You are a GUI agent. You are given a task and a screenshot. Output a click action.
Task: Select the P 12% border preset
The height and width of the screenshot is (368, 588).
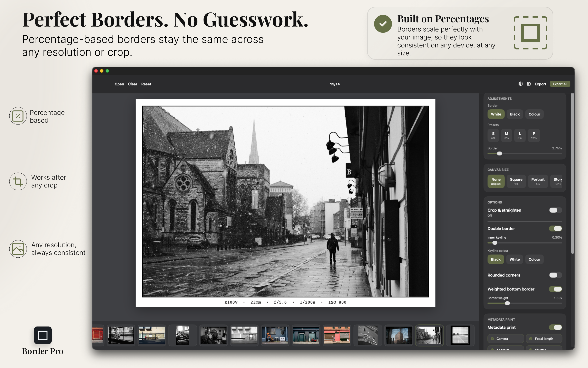pyautogui.click(x=534, y=135)
